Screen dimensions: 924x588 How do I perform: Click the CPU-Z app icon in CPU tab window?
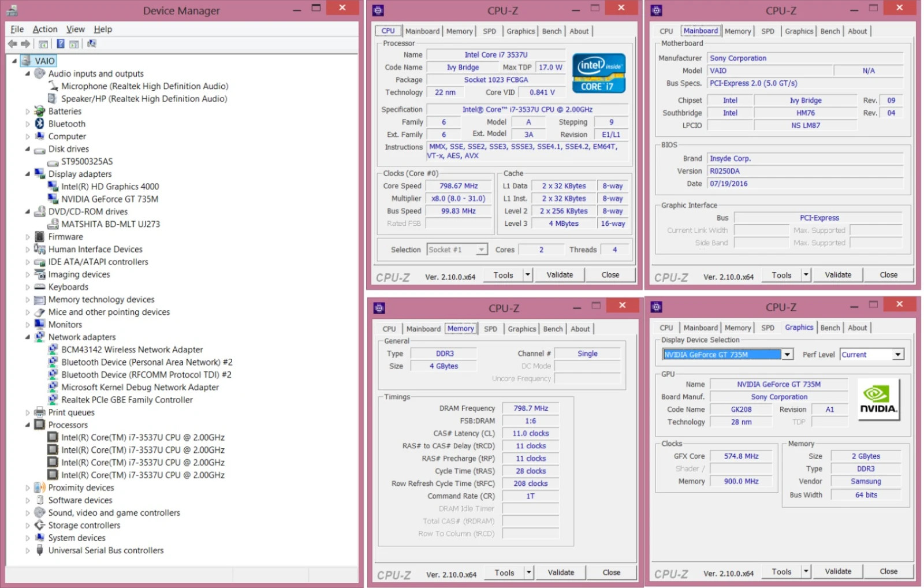point(378,10)
